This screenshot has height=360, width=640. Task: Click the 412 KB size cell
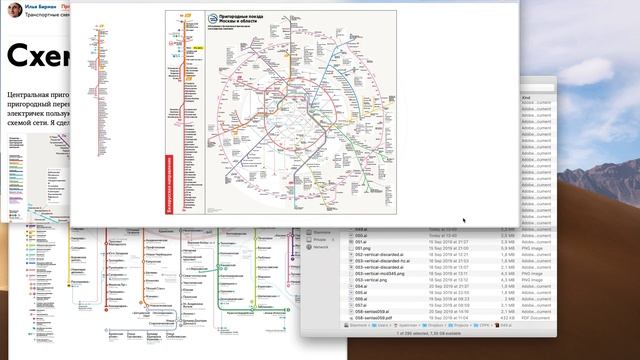[509, 318]
